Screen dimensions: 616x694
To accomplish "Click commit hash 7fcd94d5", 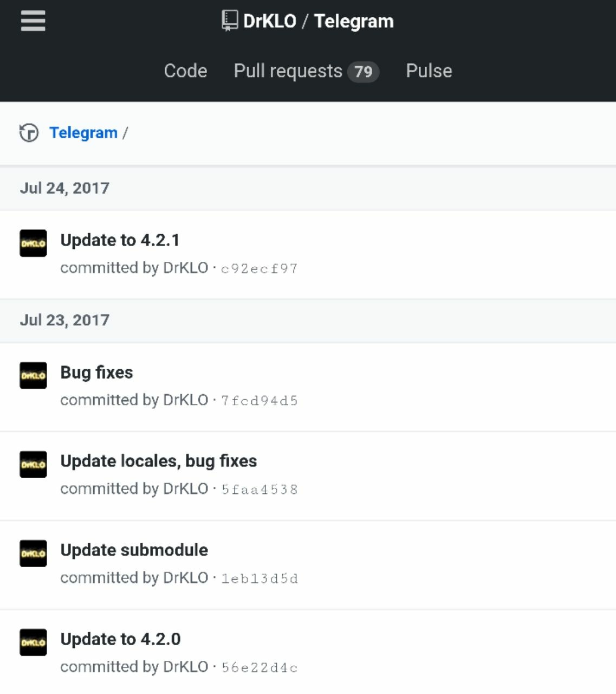I will click(259, 401).
